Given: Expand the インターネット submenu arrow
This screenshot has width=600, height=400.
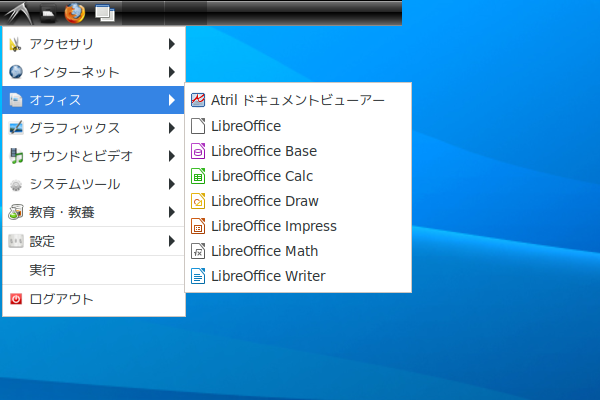Looking at the screenshot, I should [x=172, y=72].
